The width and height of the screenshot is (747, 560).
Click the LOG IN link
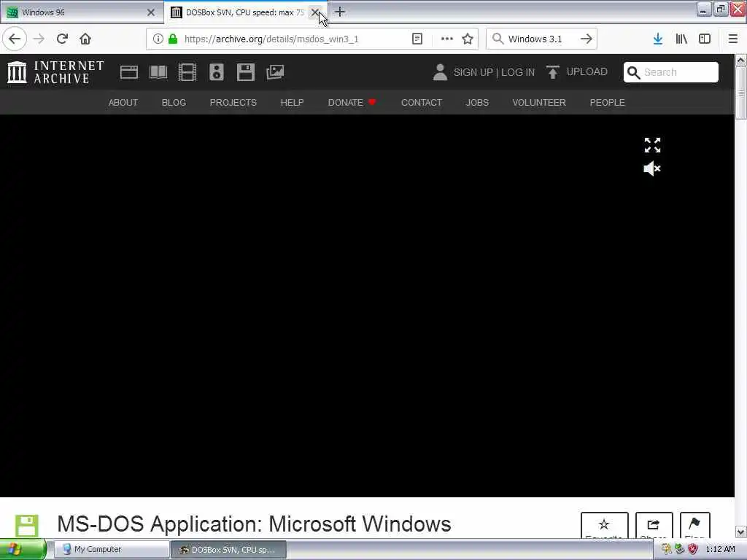point(518,72)
